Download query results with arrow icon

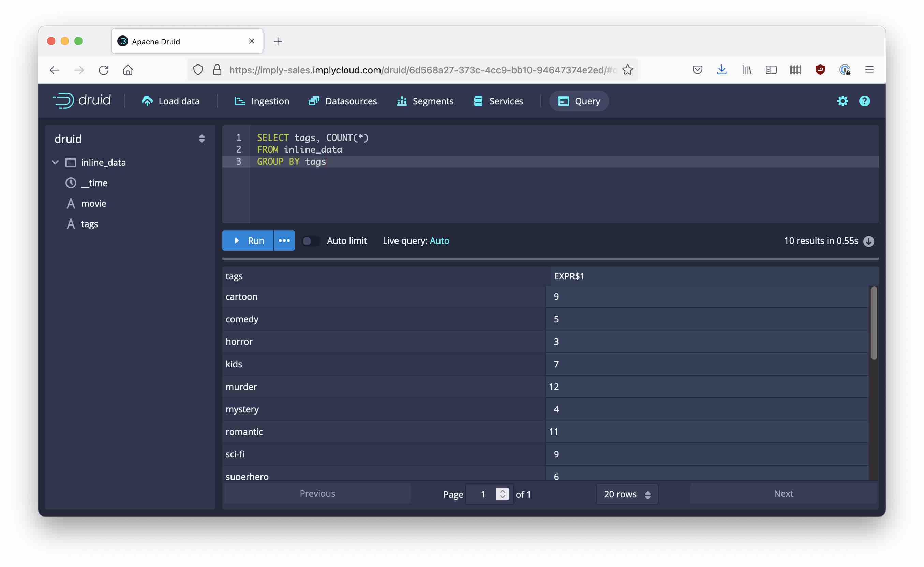[868, 241]
